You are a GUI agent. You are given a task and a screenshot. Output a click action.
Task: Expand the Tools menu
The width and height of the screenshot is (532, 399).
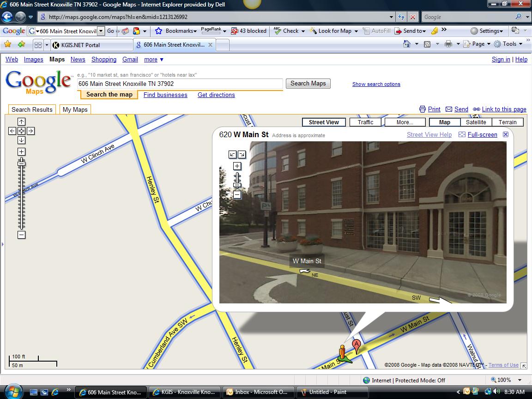(x=508, y=44)
